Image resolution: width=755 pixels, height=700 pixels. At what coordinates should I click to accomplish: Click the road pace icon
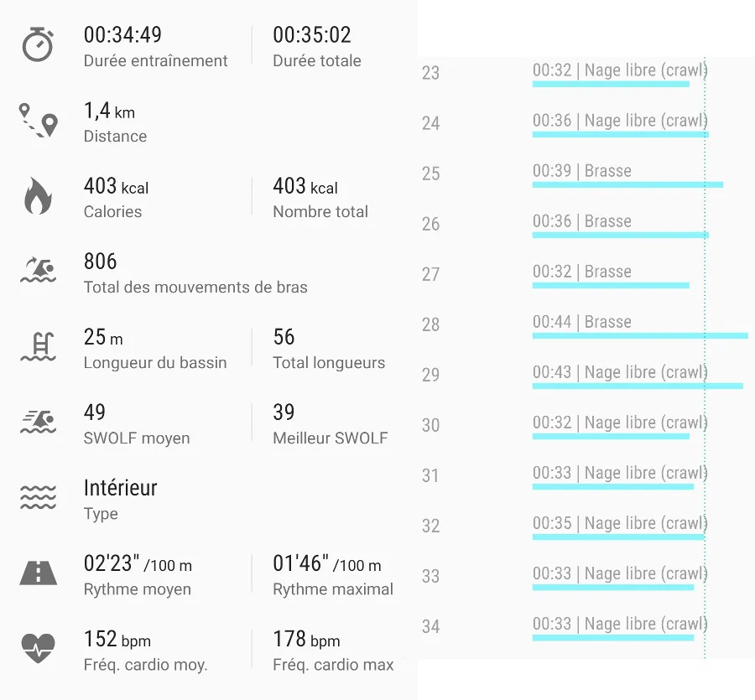coord(38,573)
